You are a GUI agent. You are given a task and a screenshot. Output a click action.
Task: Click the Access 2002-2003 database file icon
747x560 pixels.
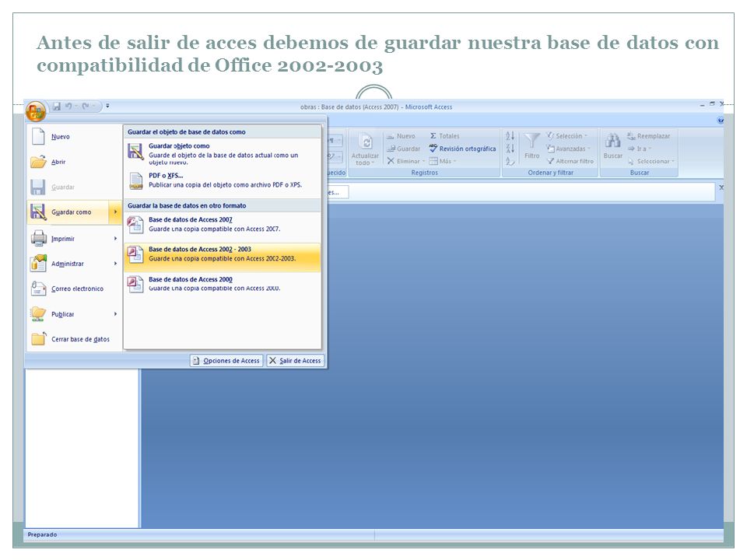[x=135, y=255]
